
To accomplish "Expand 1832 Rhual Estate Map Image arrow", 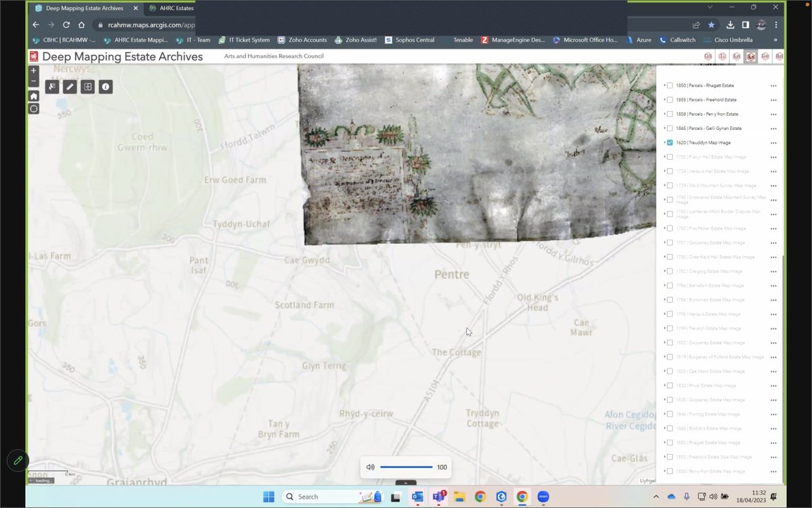I will pyautogui.click(x=664, y=385).
